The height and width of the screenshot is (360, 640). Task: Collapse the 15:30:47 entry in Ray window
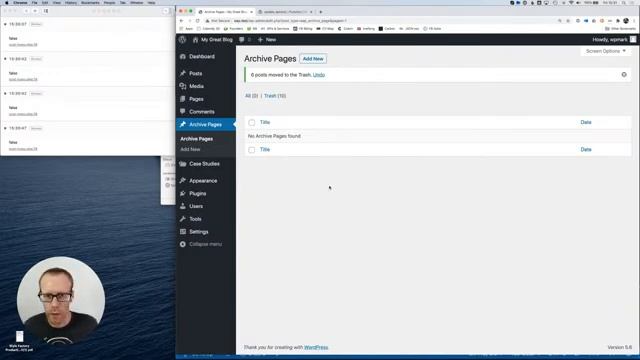[x=5, y=128]
